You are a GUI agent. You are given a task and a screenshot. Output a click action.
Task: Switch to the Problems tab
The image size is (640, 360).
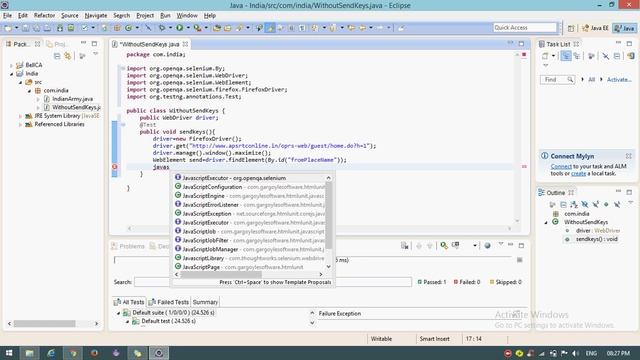pyautogui.click(x=128, y=246)
